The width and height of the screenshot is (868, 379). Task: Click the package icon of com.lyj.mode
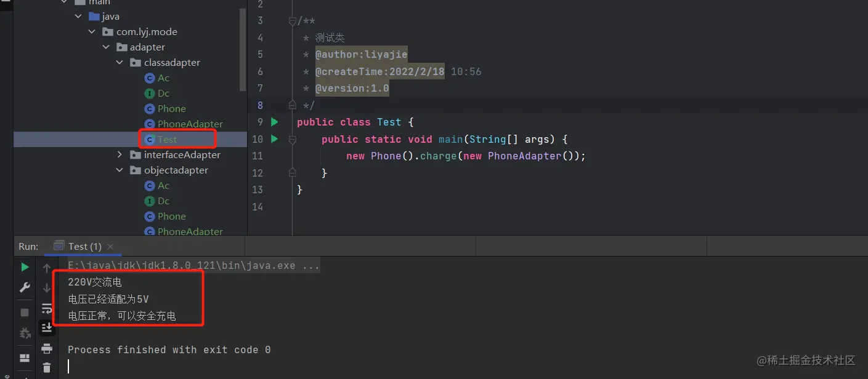tap(108, 31)
